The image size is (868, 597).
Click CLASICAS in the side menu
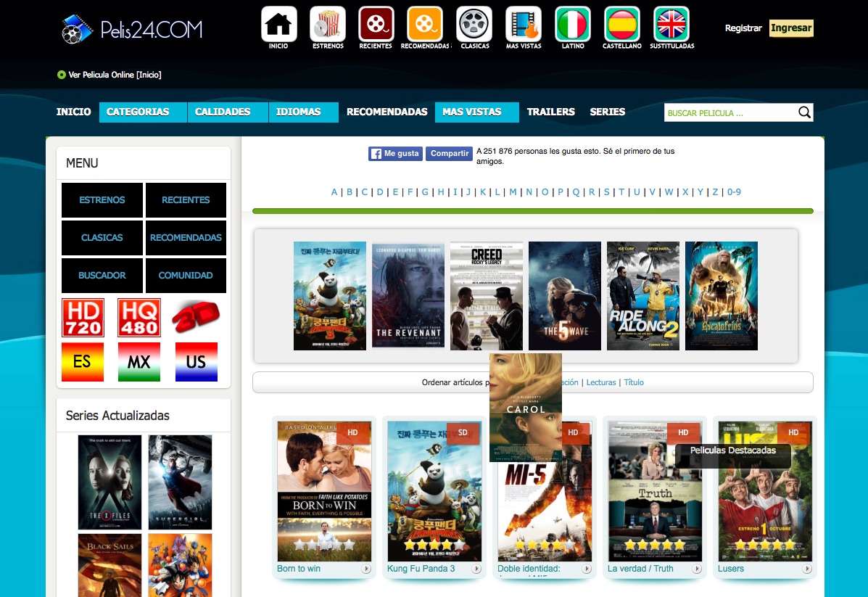(102, 238)
